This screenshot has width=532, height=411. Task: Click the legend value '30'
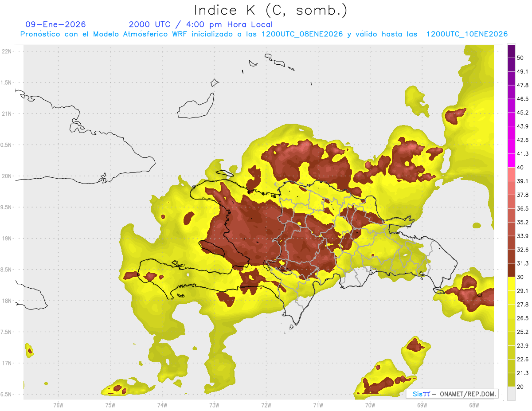(520, 277)
